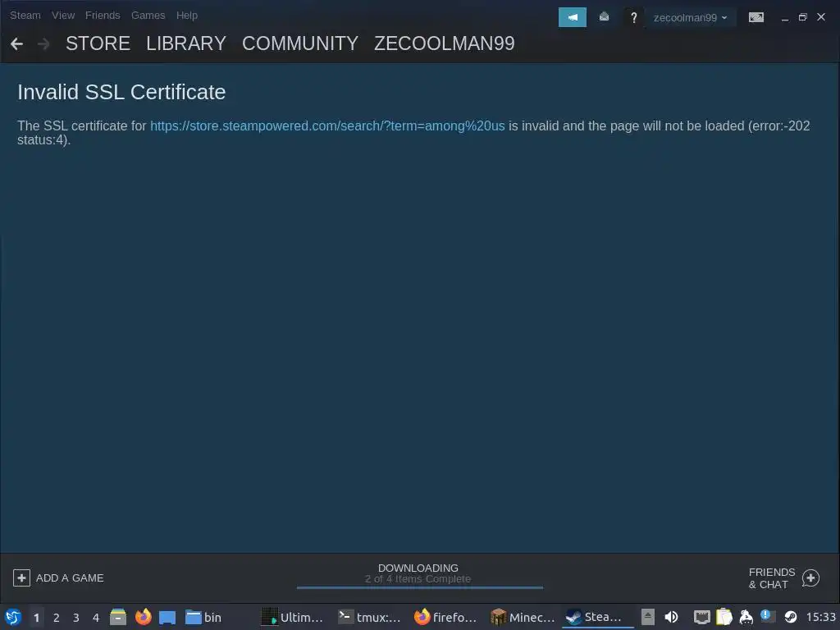
Task: Switch to Big Picture mode icon
Action: (x=756, y=17)
